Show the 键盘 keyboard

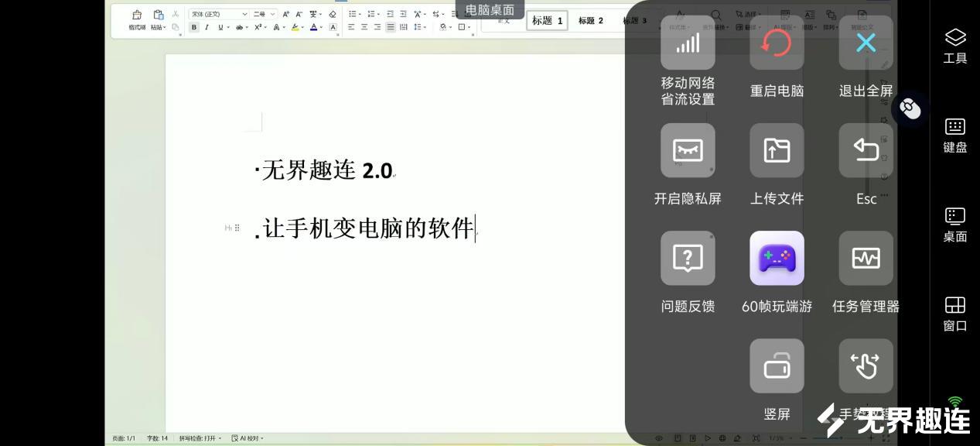[955, 136]
